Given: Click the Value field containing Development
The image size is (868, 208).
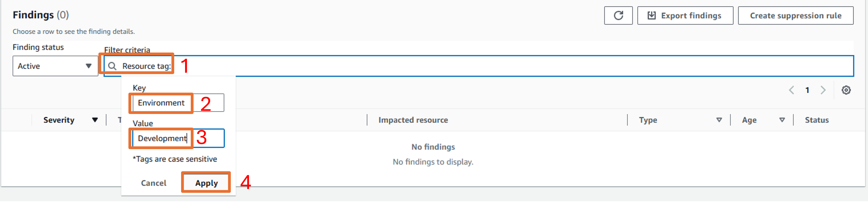Looking at the screenshot, I should pos(178,138).
